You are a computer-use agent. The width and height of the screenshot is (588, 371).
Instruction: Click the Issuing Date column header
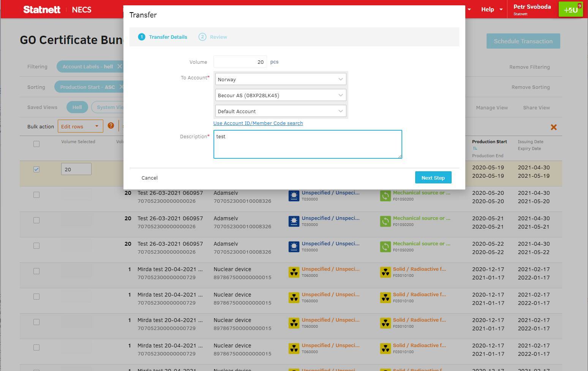531,142
